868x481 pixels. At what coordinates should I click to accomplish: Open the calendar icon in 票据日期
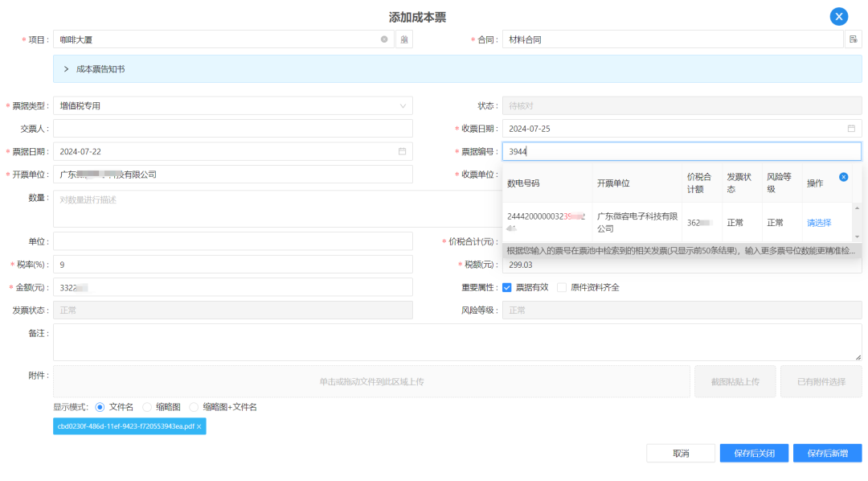click(402, 151)
